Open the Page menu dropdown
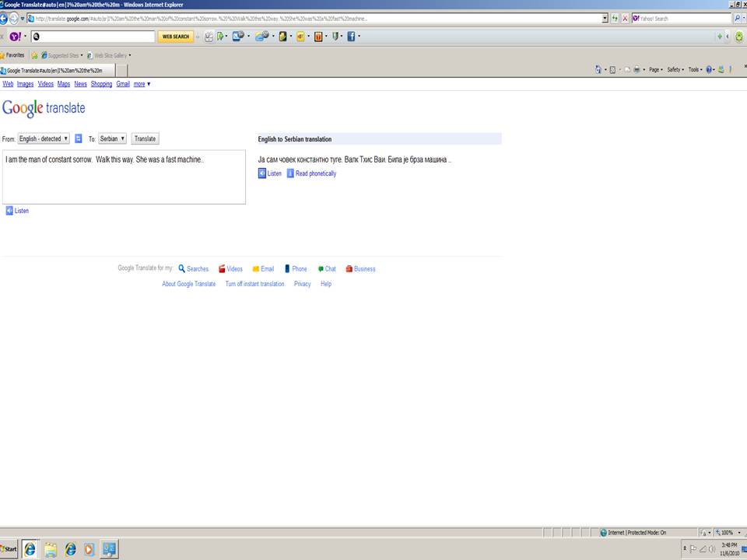This screenshot has width=747, height=560. coord(655,69)
